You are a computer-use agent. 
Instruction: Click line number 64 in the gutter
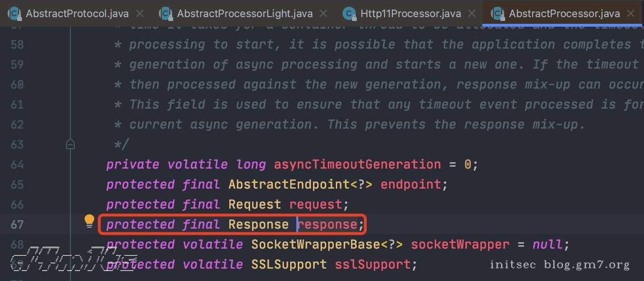[x=17, y=164]
